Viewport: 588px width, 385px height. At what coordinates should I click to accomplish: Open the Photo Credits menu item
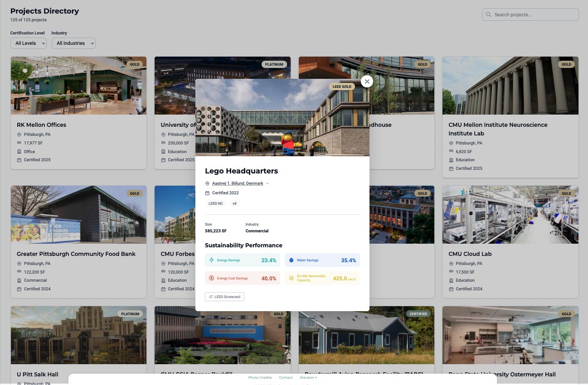260,377
